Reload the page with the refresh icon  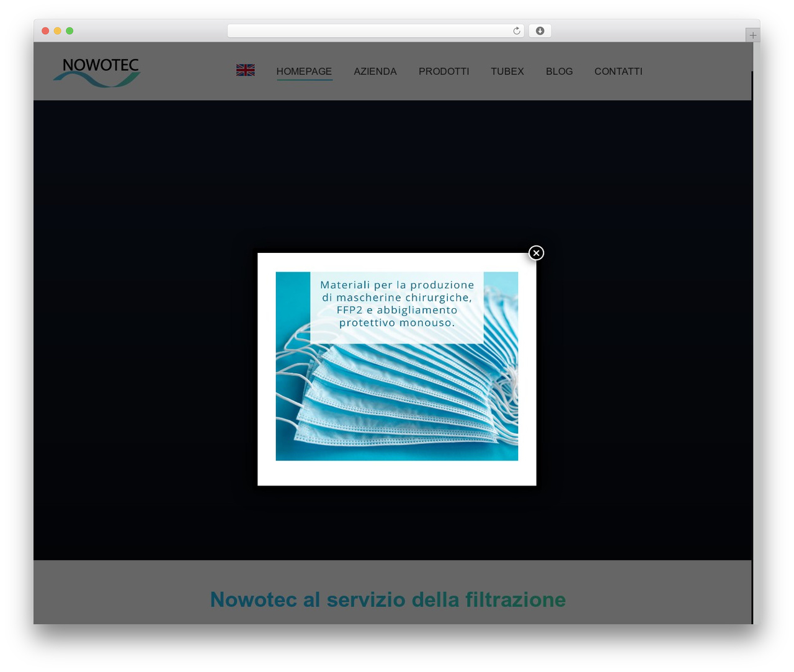[x=517, y=31]
